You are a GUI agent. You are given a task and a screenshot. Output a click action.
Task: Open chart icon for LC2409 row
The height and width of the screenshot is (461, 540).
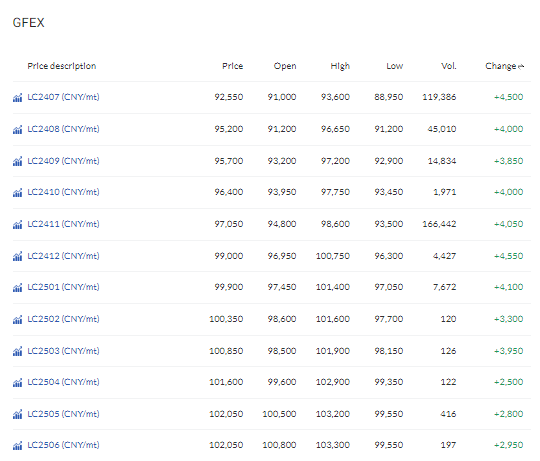pyautogui.click(x=18, y=161)
